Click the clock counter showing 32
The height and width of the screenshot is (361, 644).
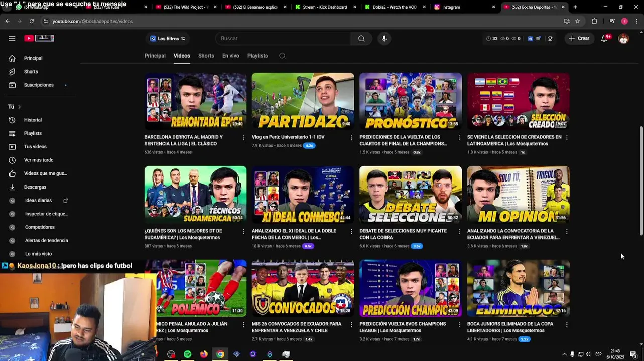click(492, 39)
